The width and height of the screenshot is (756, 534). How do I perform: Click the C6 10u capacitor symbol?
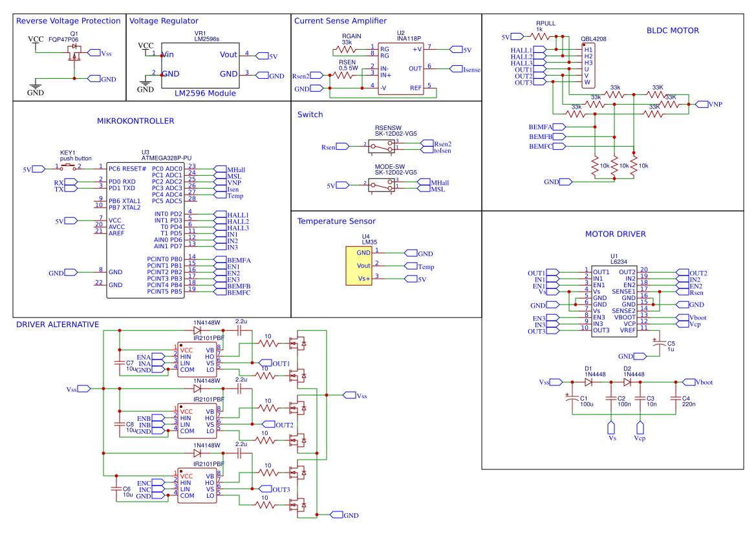click(116, 488)
